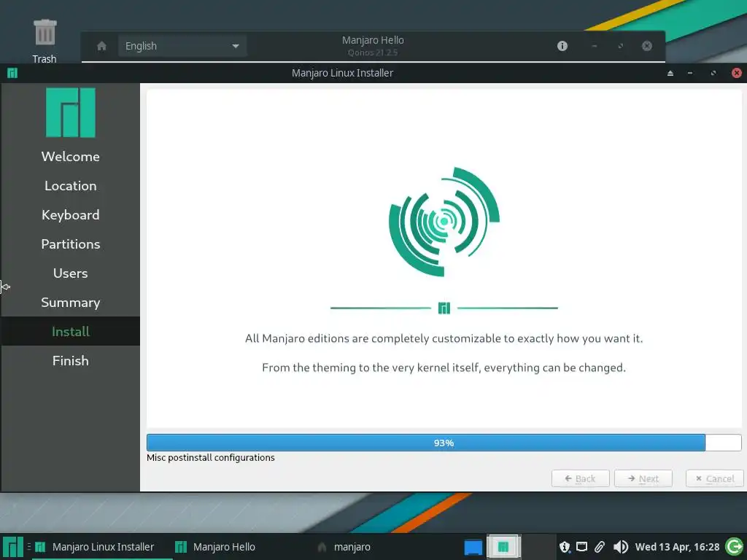The height and width of the screenshot is (560, 747).
Task: Maximize the Manjaro Hello window
Action: click(620, 46)
